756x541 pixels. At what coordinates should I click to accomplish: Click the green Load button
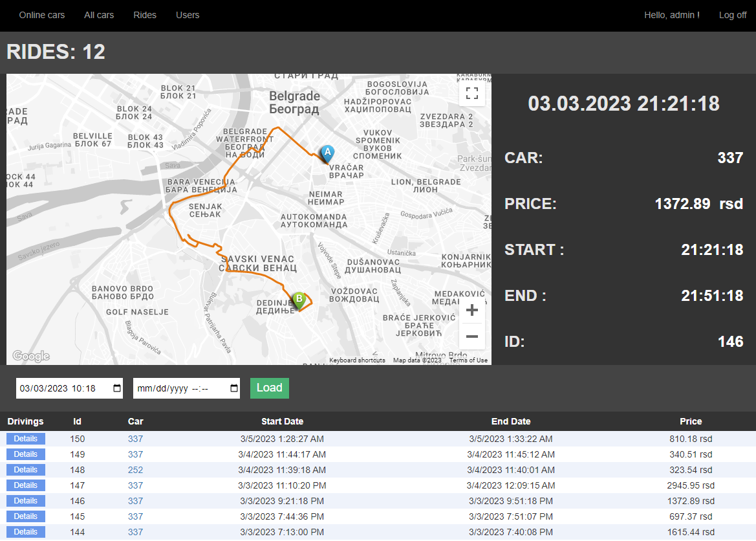(270, 388)
